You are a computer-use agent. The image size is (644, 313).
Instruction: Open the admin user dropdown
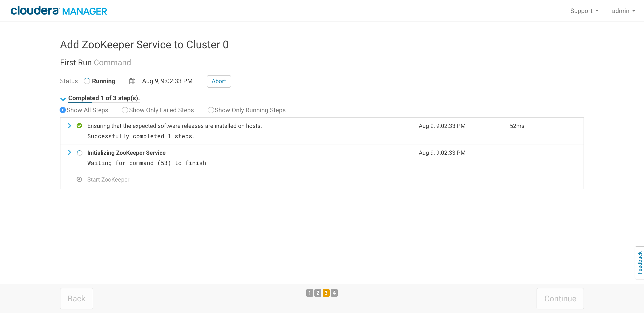click(x=623, y=11)
